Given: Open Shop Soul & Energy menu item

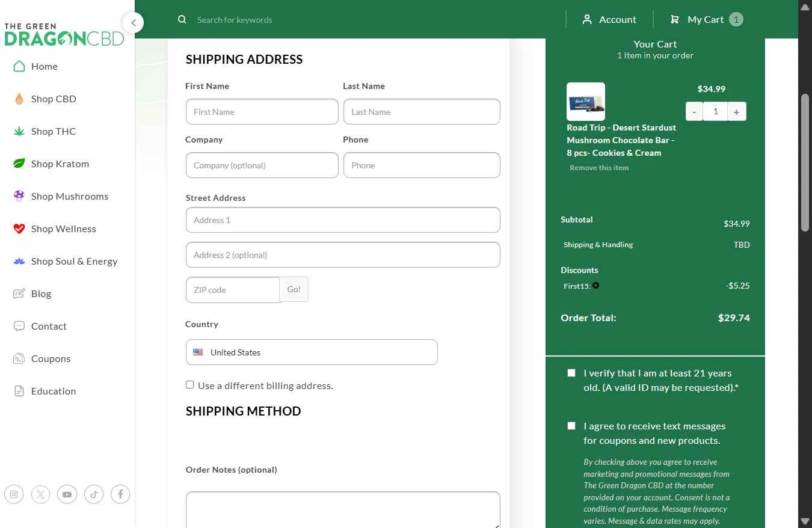Looking at the screenshot, I should (x=75, y=261).
